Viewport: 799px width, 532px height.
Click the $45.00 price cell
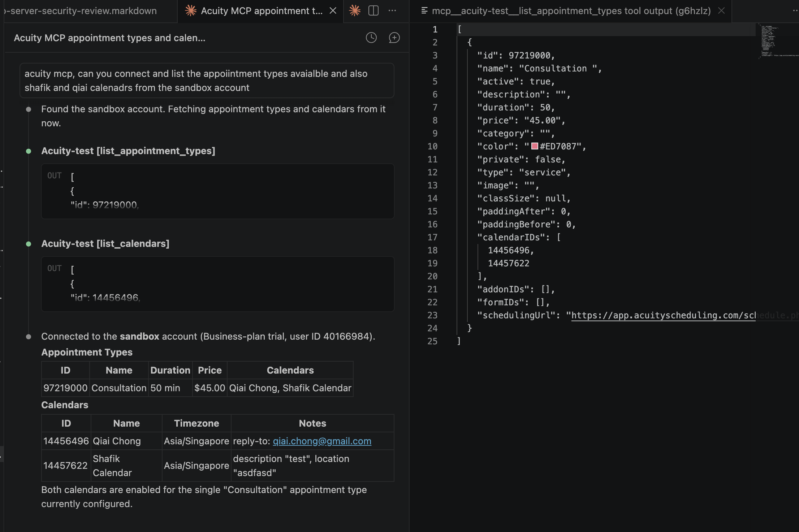(210, 388)
